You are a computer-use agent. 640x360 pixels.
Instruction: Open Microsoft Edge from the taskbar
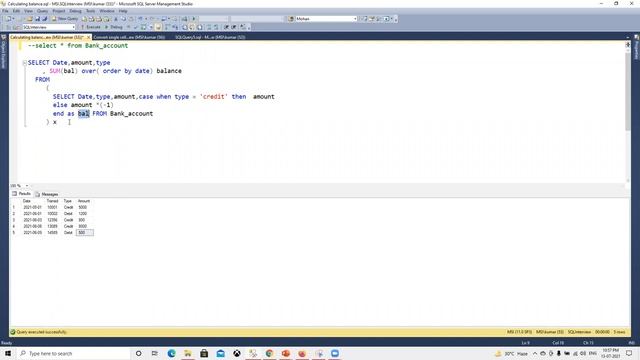point(171,353)
